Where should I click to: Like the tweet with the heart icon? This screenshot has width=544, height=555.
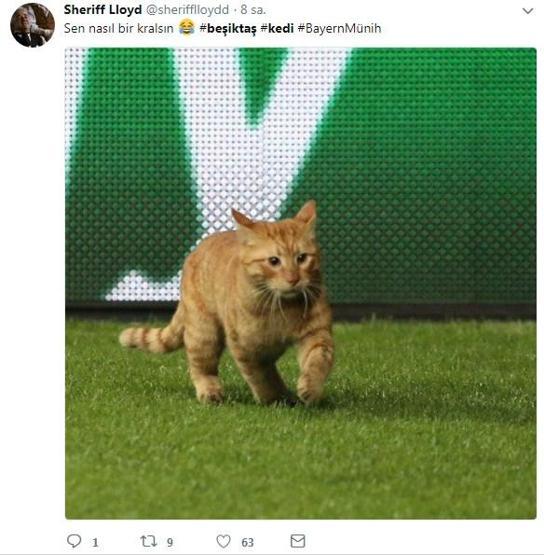[x=223, y=542]
